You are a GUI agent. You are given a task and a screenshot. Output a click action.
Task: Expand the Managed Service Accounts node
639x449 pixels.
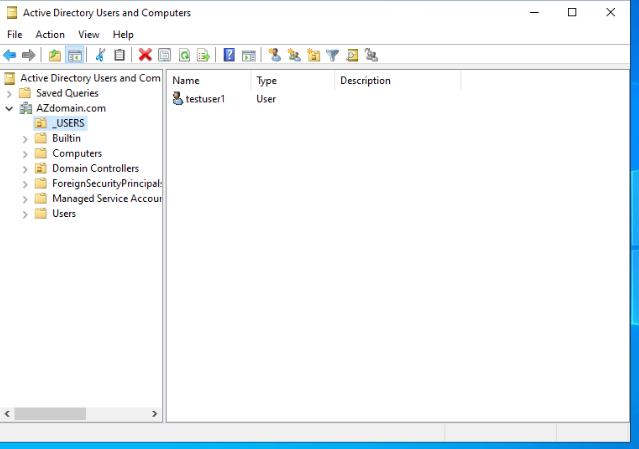(x=25, y=199)
